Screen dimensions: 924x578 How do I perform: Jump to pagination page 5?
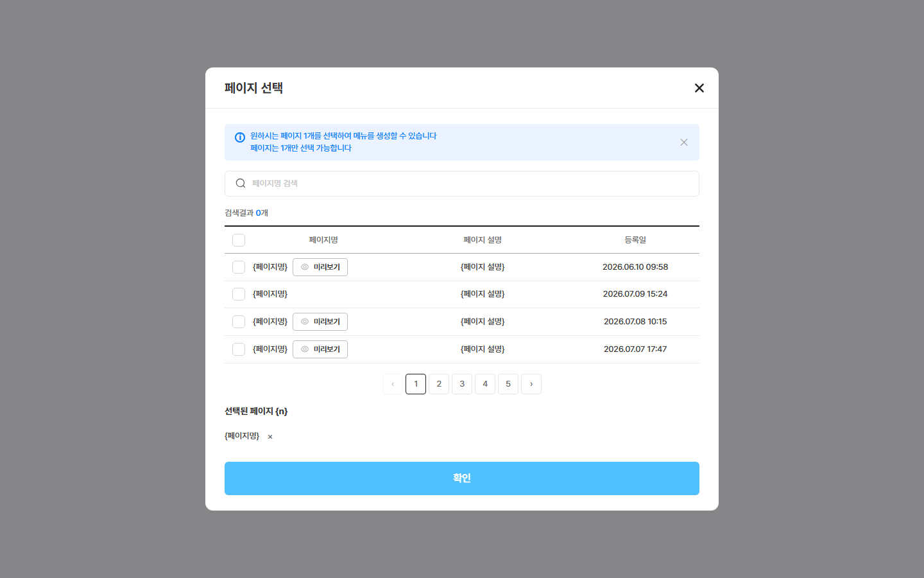point(508,384)
